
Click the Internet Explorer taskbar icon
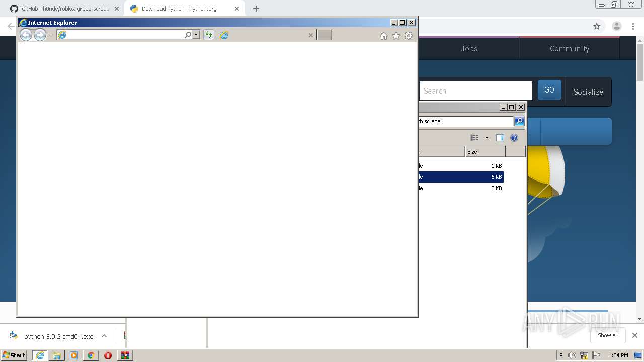40,355
